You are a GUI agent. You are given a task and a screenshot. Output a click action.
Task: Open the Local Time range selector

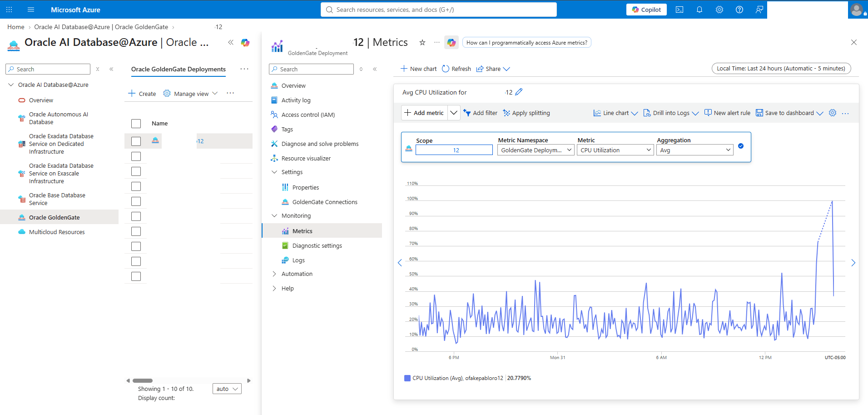pyautogui.click(x=781, y=69)
